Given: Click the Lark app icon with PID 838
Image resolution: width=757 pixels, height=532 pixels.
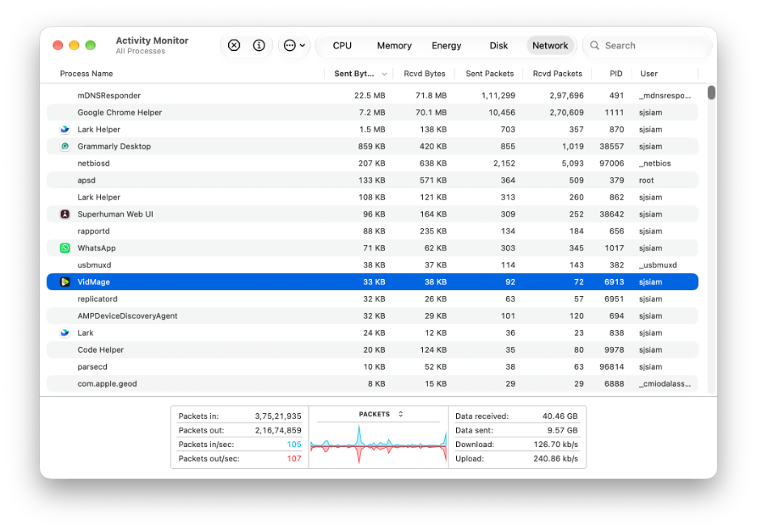Looking at the screenshot, I should click(65, 332).
